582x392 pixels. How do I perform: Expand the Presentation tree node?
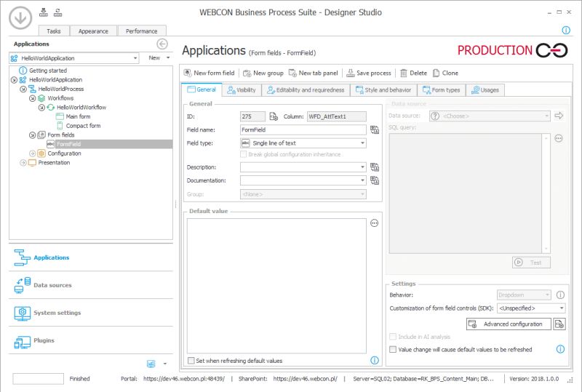[x=23, y=163]
